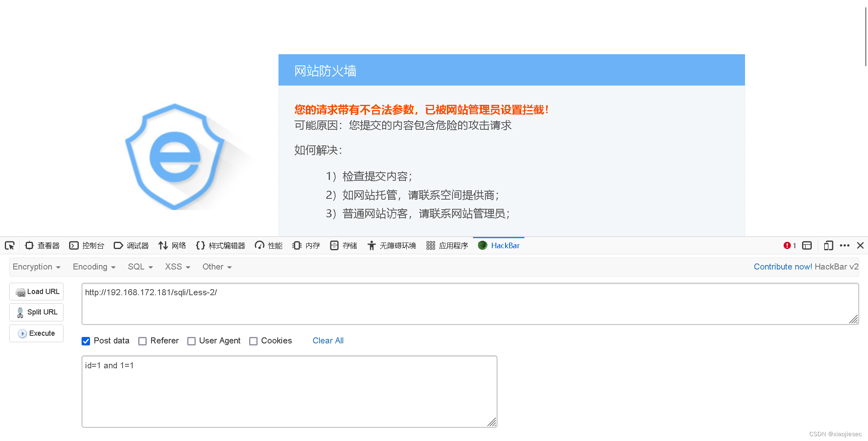Open the Style Editor (样式编辑器) panel
The width and height of the screenshot is (868, 441).
221,245
